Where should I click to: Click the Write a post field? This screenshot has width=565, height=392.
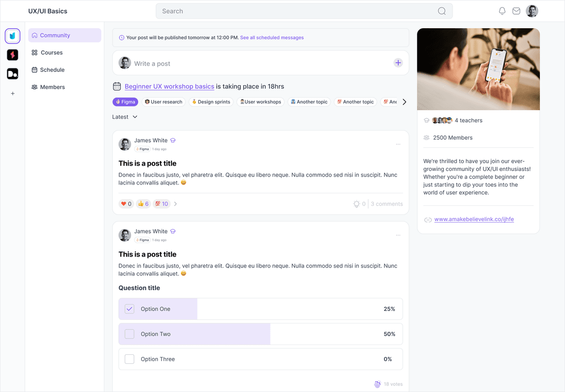pos(261,63)
